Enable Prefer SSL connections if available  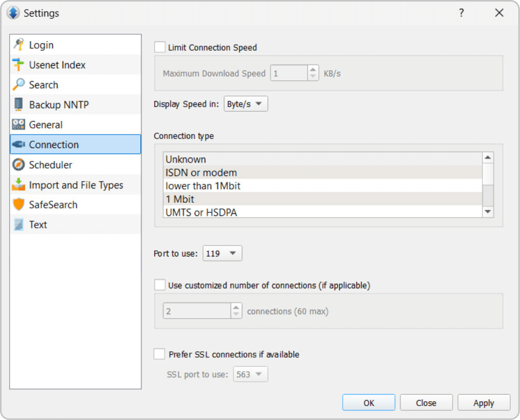pos(159,354)
